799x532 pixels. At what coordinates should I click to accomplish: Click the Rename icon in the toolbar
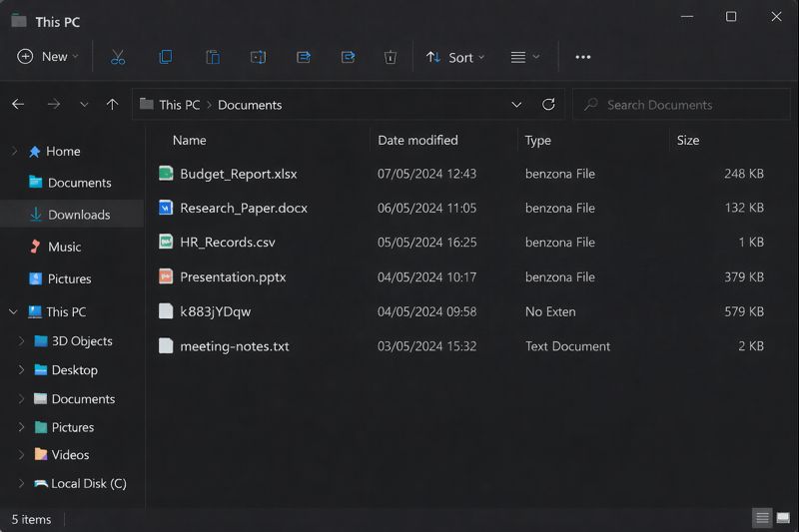[258, 57]
